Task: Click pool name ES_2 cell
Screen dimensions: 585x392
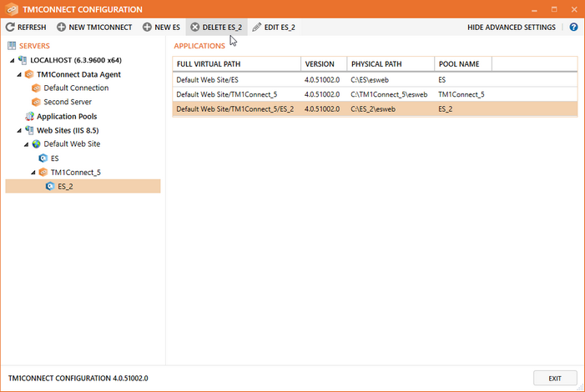Action: (445, 109)
